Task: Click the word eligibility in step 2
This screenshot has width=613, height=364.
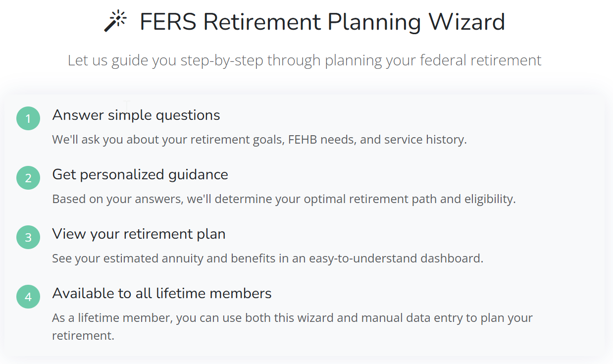Action: (x=490, y=200)
